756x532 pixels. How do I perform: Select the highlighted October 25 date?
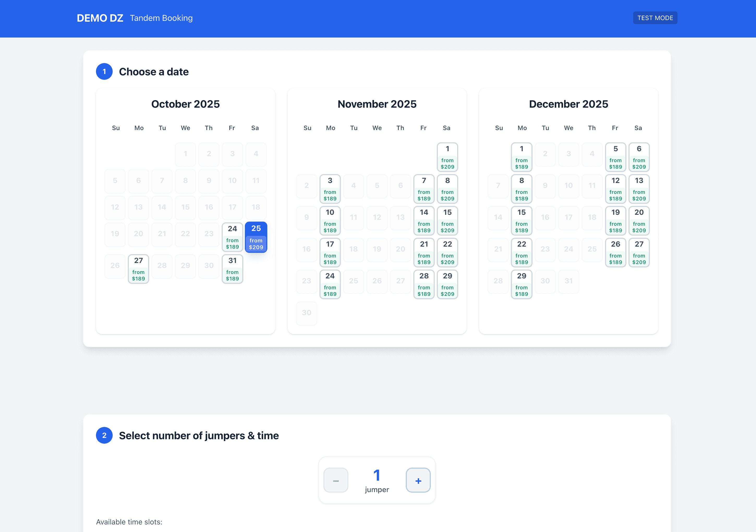tap(256, 237)
